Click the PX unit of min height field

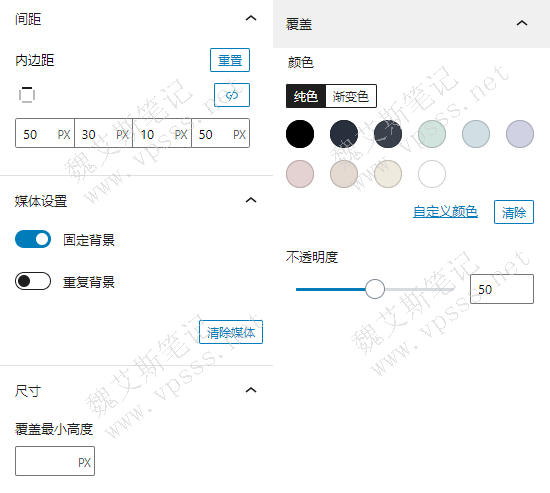pos(85,462)
